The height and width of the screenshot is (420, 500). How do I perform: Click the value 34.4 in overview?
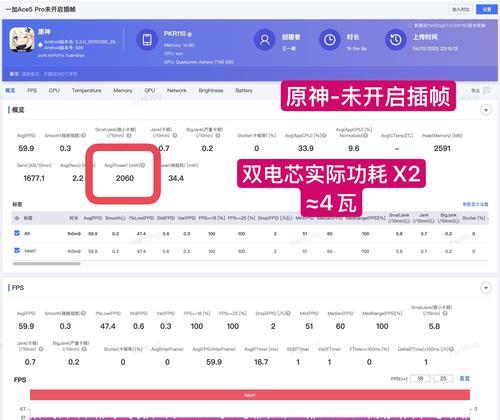176,178
